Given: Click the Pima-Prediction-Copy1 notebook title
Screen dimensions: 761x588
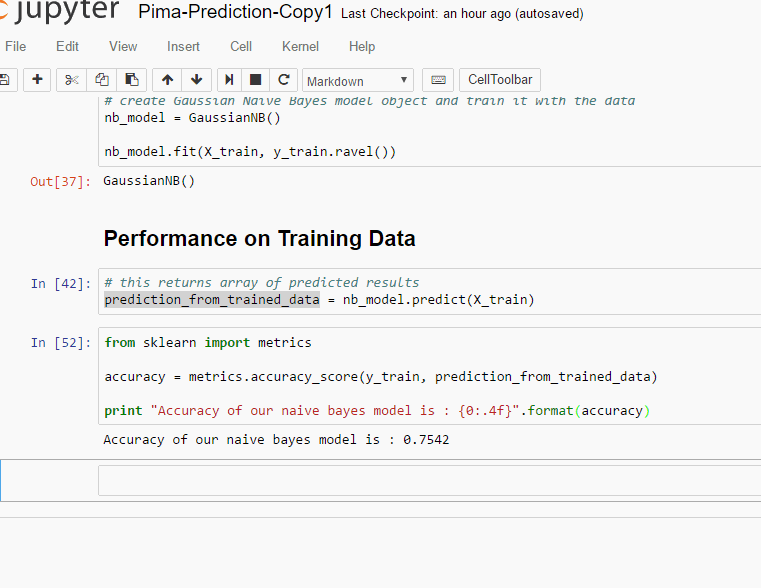Looking at the screenshot, I should pos(234,13).
